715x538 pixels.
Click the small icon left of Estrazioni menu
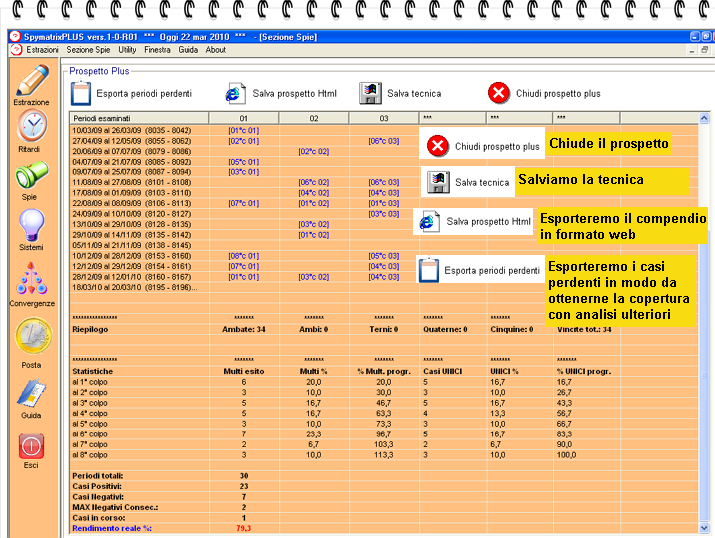coord(16,50)
